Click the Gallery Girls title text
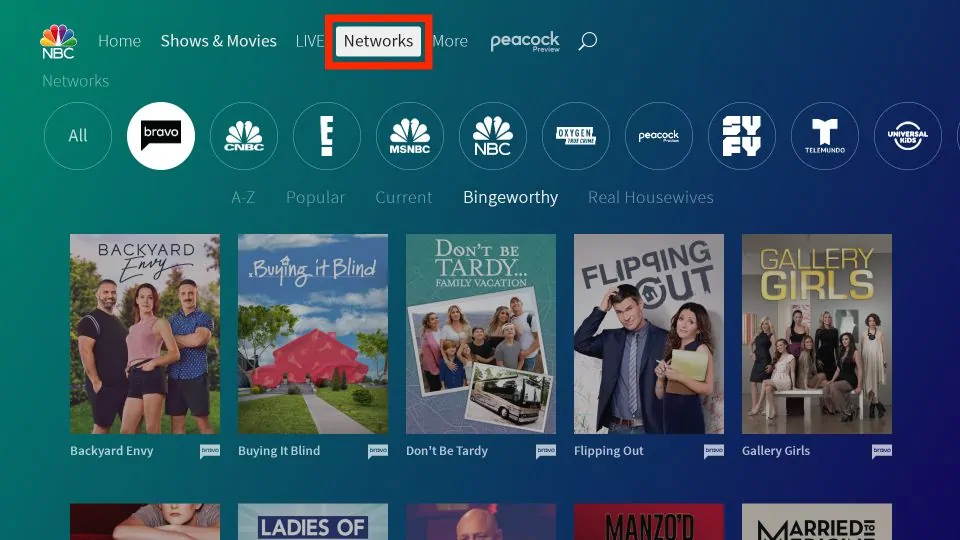Viewport: 960px width, 540px height. click(x=776, y=451)
